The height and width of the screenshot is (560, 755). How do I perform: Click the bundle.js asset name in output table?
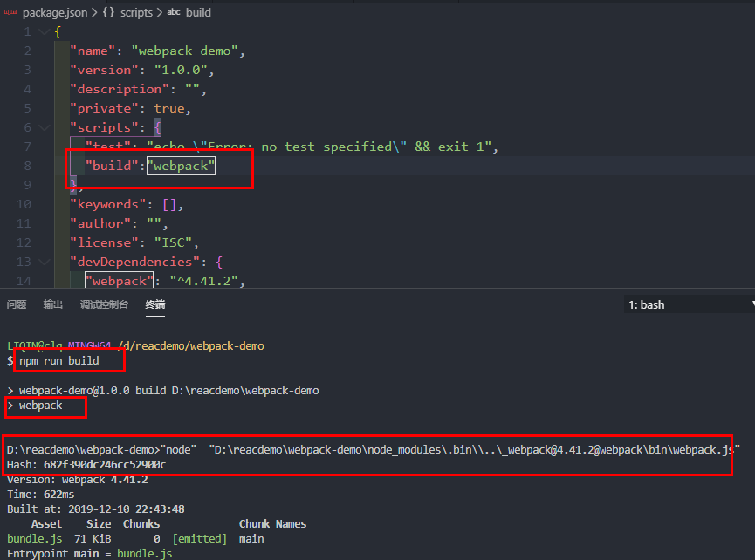click(x=35, y=539)
